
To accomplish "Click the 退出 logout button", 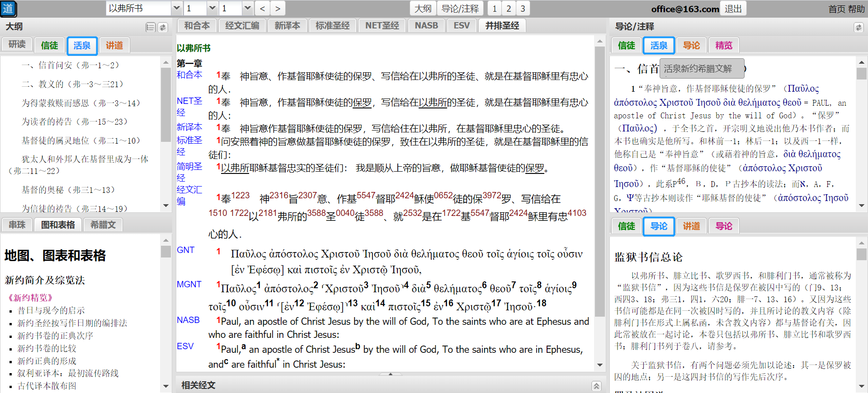I will point(733,9).
